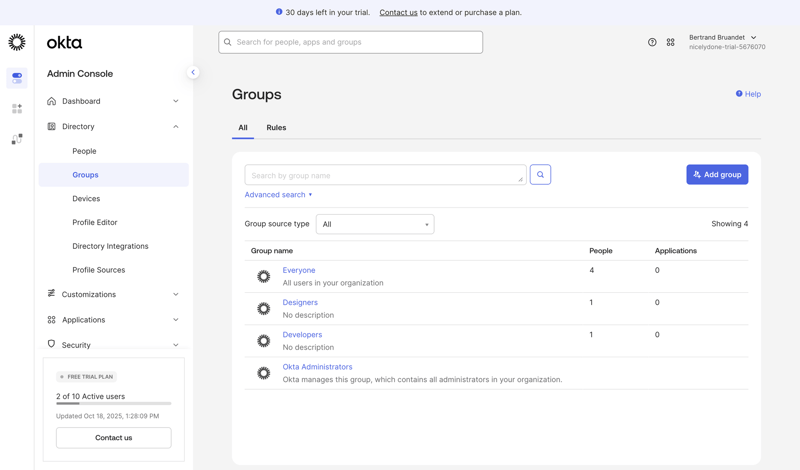This screenshot has height=470, width=800.
Task: Click the Okta sunburst logo in left rail
Action: (17, 42)
